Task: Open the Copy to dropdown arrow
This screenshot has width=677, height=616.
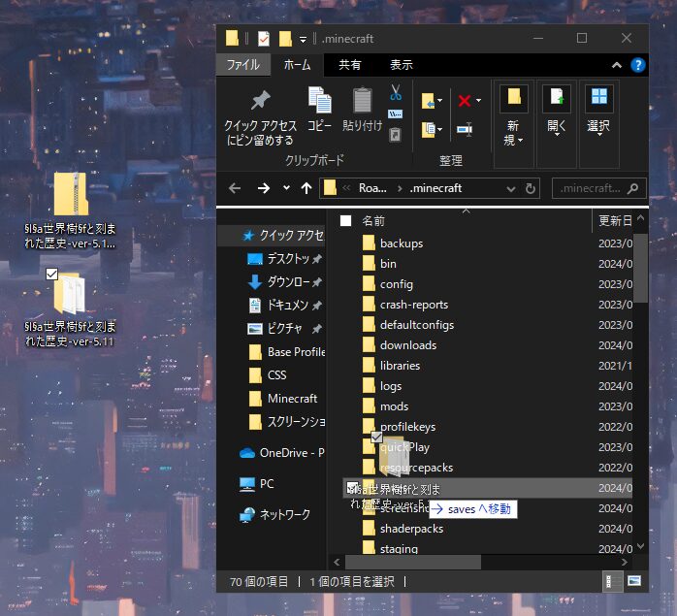Action: tap(440, 129)
